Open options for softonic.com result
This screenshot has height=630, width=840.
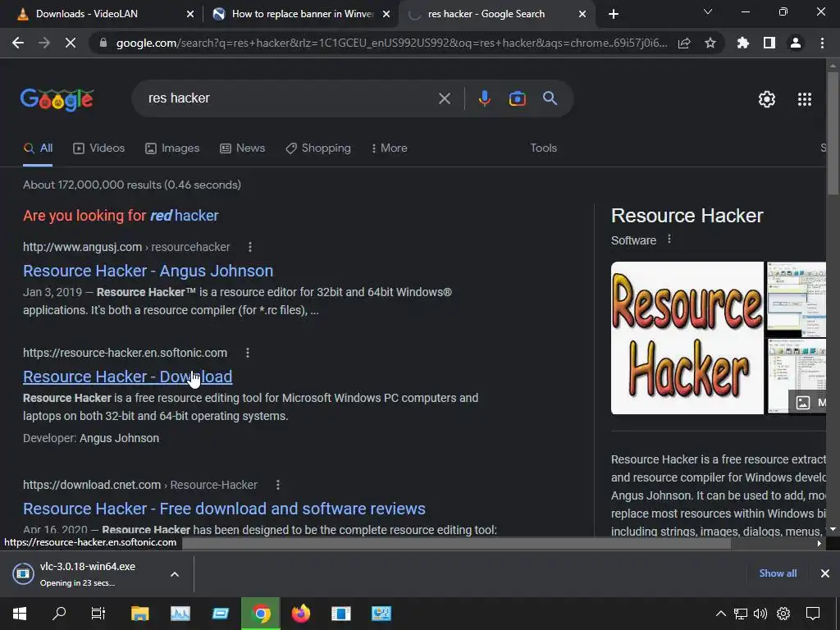coord(248,353)
